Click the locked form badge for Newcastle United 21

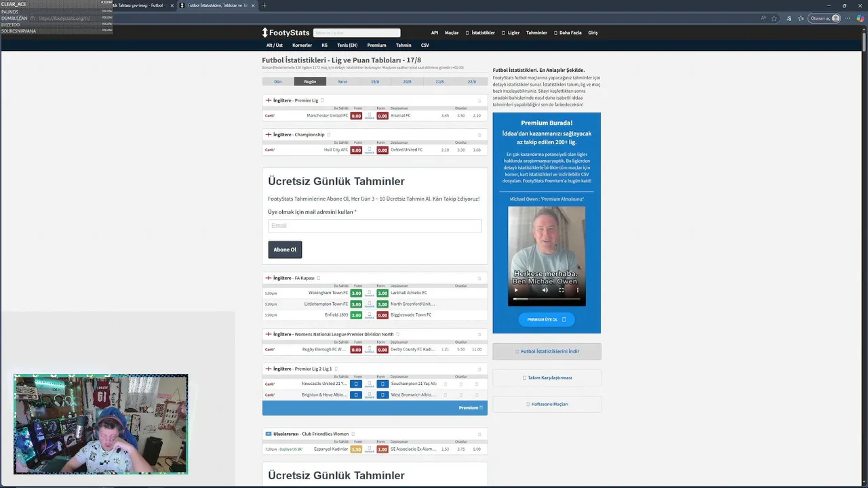356,384
